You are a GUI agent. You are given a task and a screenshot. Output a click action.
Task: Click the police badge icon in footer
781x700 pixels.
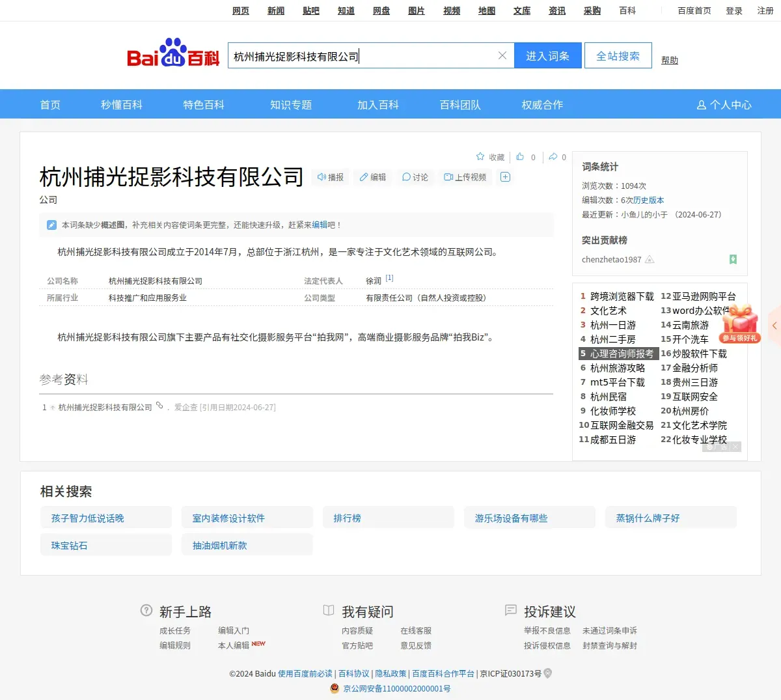point(335,688)
